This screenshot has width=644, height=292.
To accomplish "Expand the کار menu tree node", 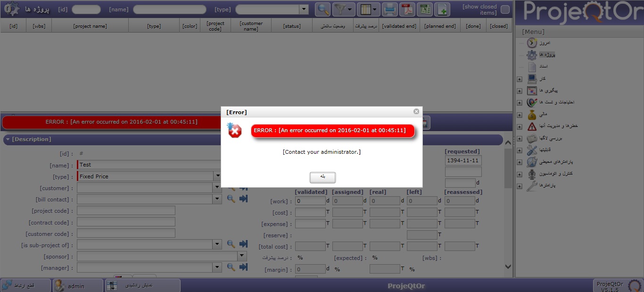I will click(x=520, y=79).
